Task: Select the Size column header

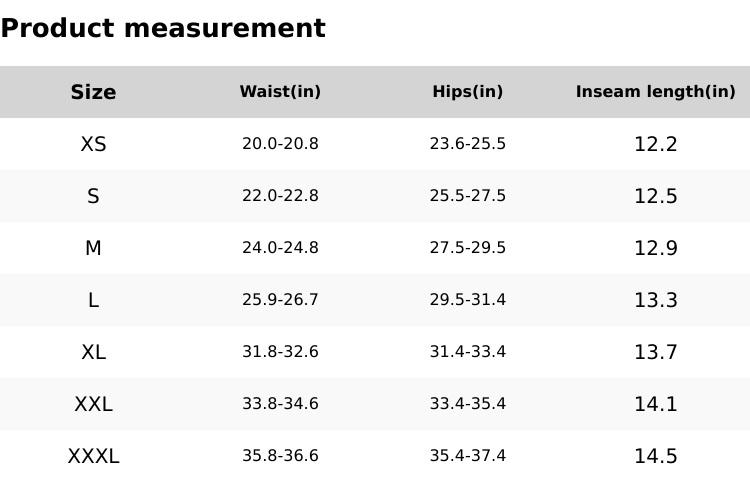Action: [x=93, y=93]
